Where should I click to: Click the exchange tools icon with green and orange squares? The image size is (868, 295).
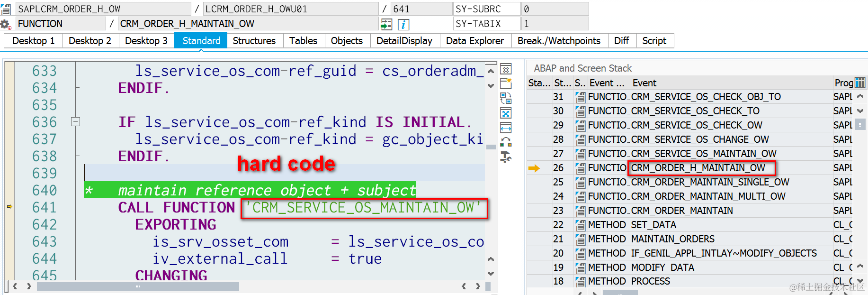tap(506, 142)
